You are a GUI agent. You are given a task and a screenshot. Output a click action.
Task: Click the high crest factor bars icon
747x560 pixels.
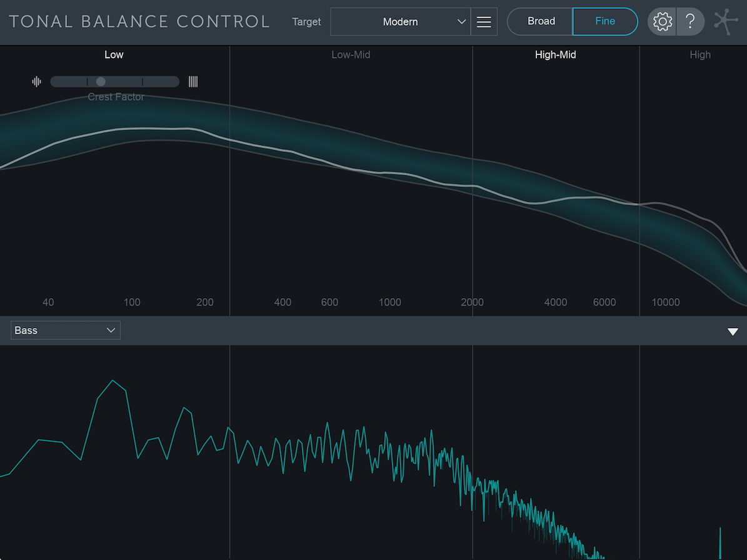pyautogui.click(x=193, y=82)
